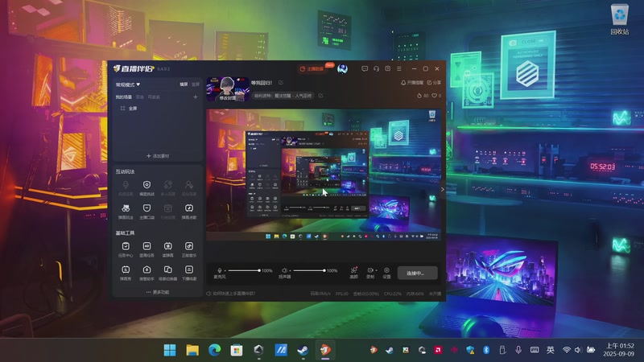The height and width of the screenshot is (362, 644).
Task: Open the Windows Start menu
Action: pyautogui.click(x=170, y=350)
